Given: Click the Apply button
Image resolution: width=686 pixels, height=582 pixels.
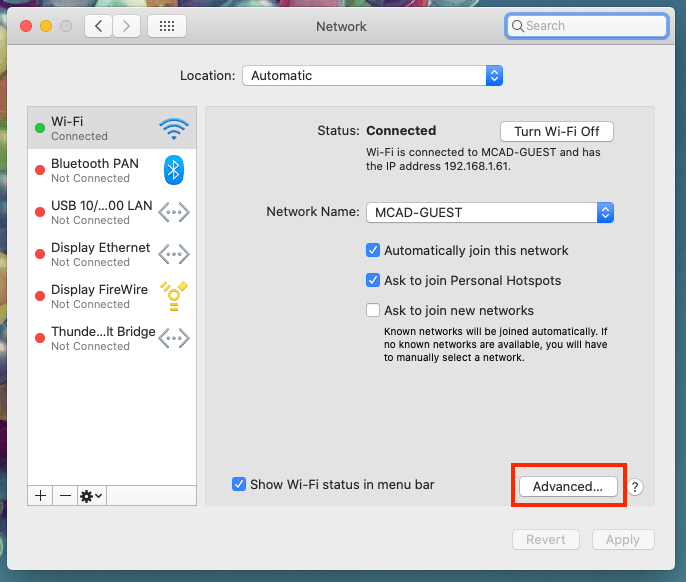Looking at the screenshot, I should tap(623, 540).
